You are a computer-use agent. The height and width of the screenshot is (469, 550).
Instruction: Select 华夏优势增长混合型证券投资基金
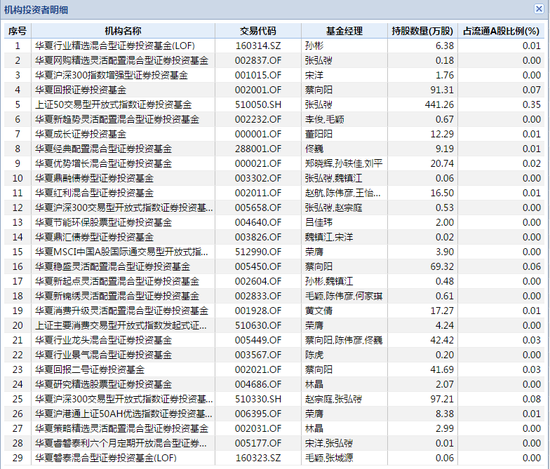[274, 163]
